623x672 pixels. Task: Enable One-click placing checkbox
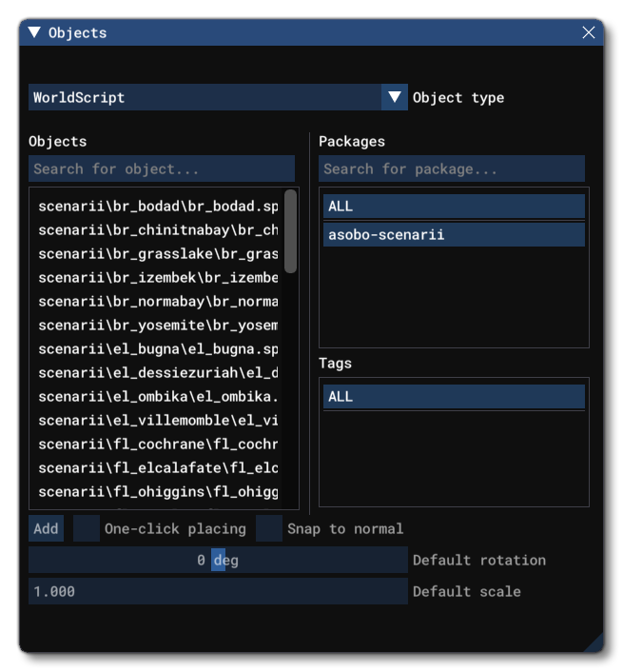pyautogui.click(x=87, y=528)
